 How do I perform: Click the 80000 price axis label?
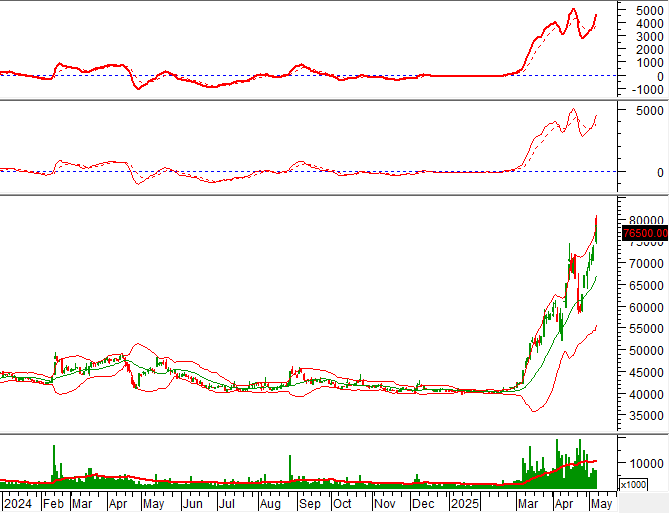pyautogui.click(x=646, y=221)
